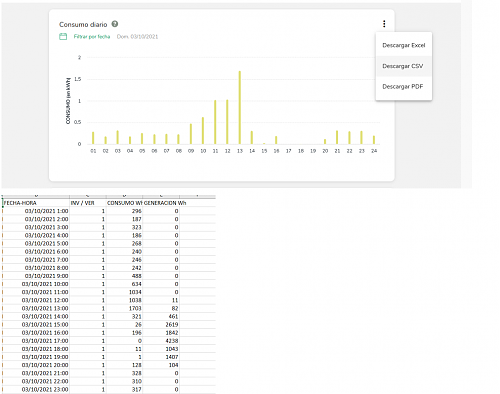Select generation value 1842
The image size is (500, 394).
pyautogui.click(x=161, y=333)
